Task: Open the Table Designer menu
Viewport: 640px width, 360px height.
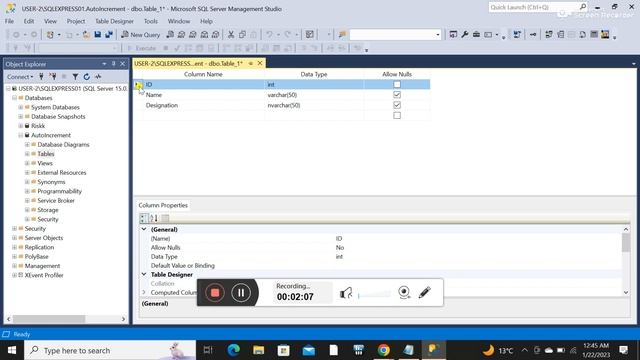Action: coord(114,21)
